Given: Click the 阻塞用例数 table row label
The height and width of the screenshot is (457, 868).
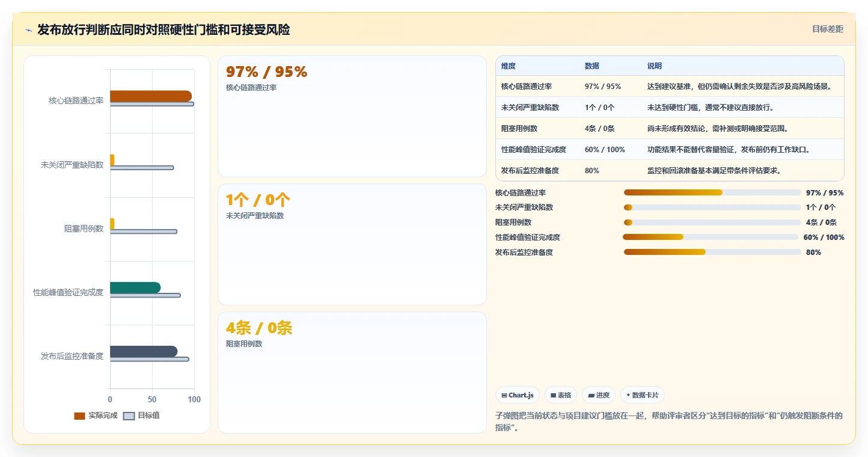Looking at the screenshot, I should pyautogui.click(x=519, y=129).
